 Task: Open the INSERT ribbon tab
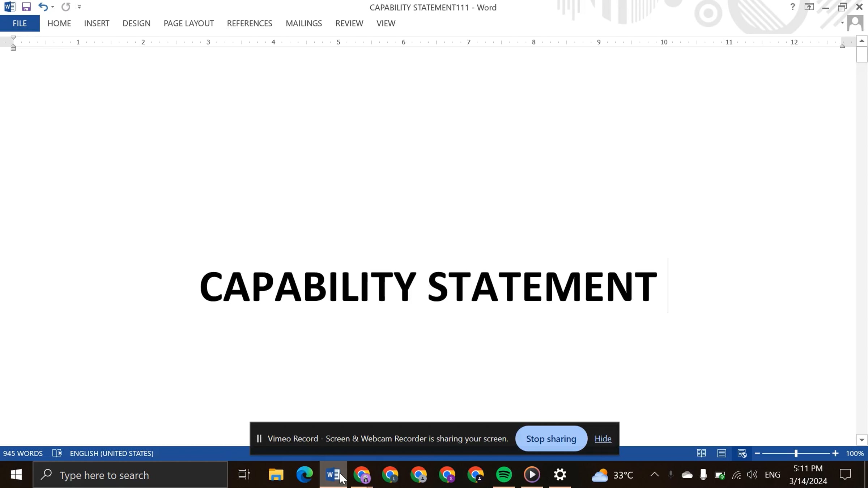97,23
